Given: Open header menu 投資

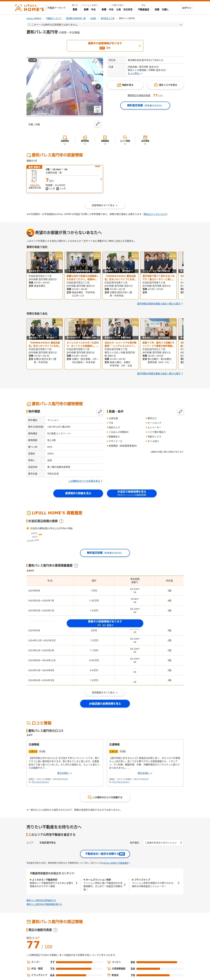Looking at the screenshot, I should point(157,9).
